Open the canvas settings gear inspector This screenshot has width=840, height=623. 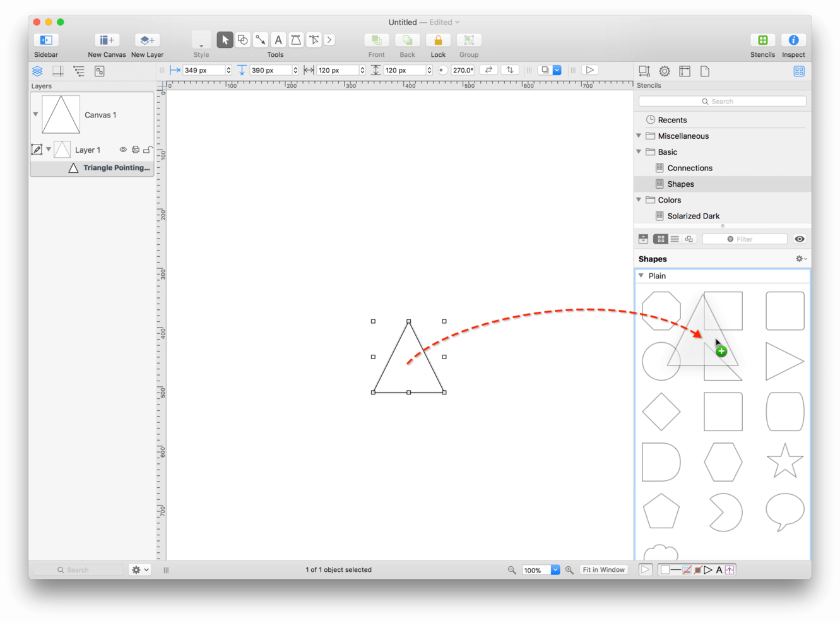(664, 70)
